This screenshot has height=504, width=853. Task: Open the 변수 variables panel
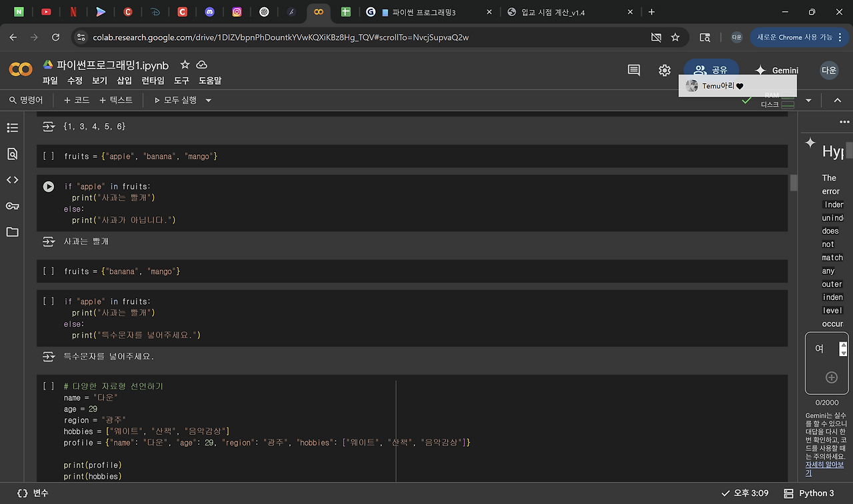[33, 493]
